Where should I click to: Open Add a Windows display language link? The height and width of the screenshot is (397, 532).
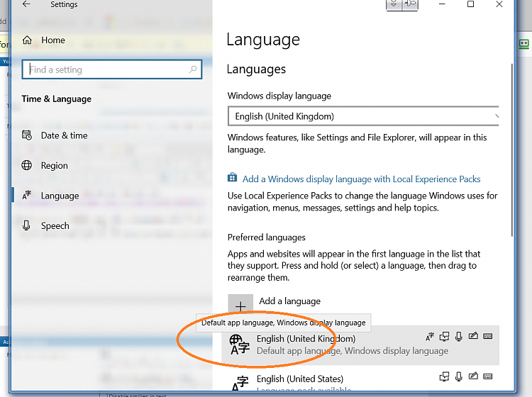361,179
